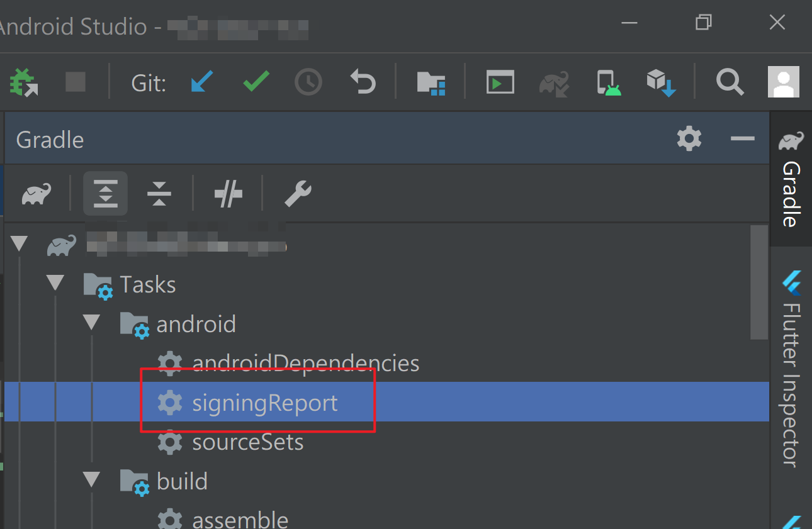
Task: Open Search Everywhere magnifier
Action: click(x=730, y=82)
